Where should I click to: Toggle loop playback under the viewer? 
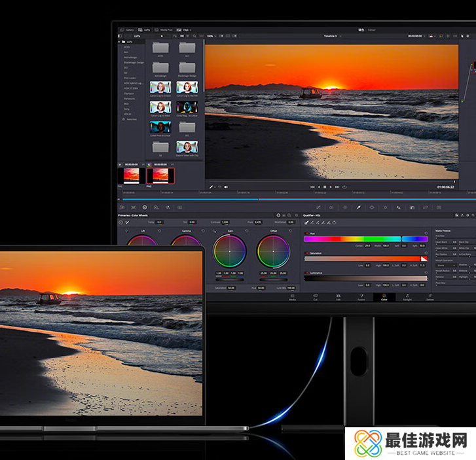(x=344, y=187)
